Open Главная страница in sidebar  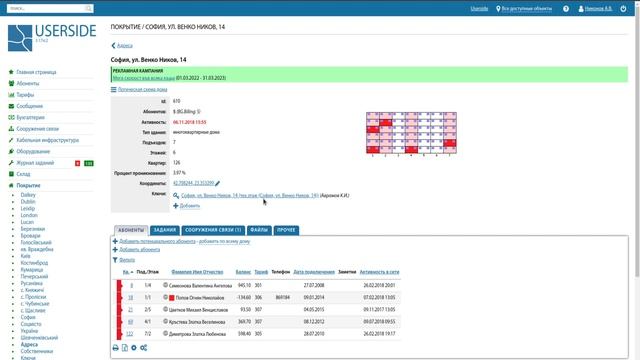(36, 72)
